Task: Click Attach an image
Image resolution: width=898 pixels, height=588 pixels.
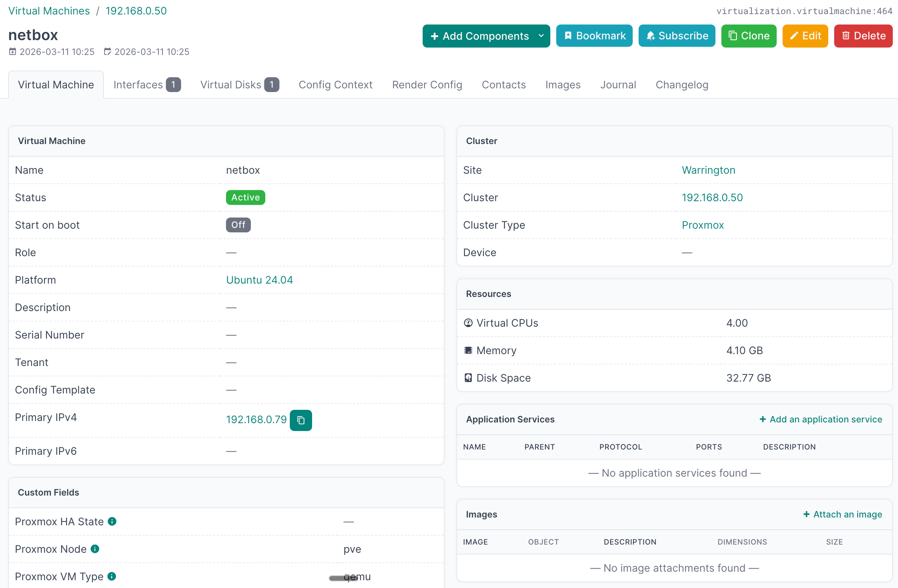Action: tap(843, 514)
